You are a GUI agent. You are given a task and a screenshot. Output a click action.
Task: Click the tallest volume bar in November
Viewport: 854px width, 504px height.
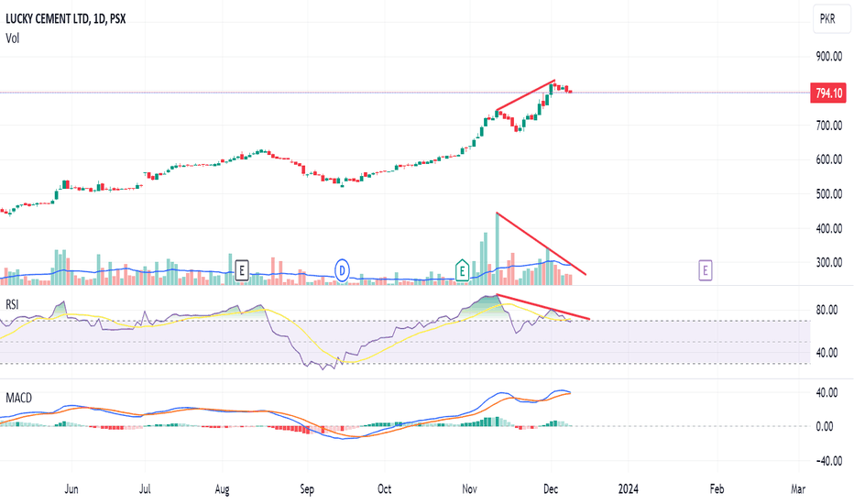[x=497, y=248]
